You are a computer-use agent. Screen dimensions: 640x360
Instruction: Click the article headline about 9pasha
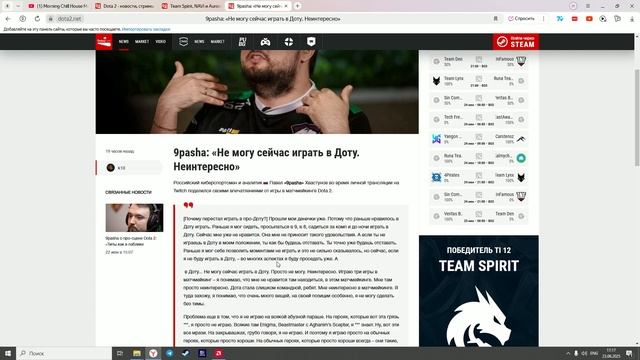click(x=267, y=160)
